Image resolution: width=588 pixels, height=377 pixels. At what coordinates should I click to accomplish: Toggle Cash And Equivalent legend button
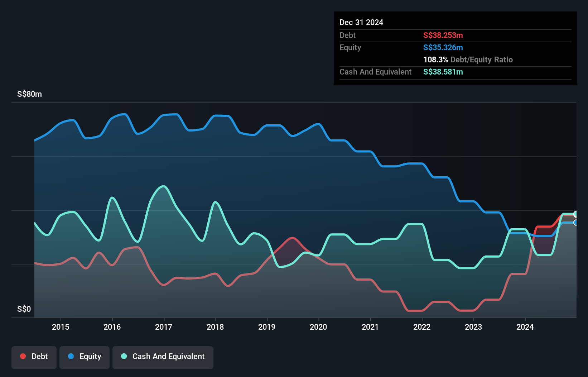click(163, 357)
